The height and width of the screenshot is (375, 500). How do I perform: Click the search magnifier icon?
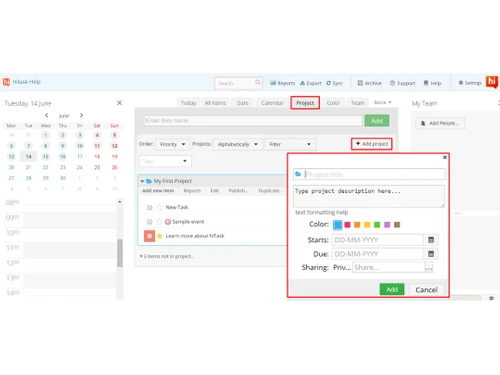(x=258, y=82)
